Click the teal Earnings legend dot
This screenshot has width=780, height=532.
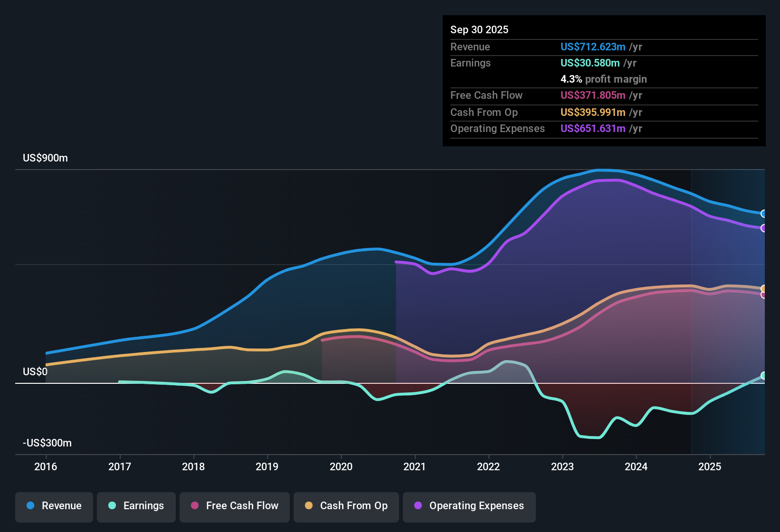pos(112,505)
